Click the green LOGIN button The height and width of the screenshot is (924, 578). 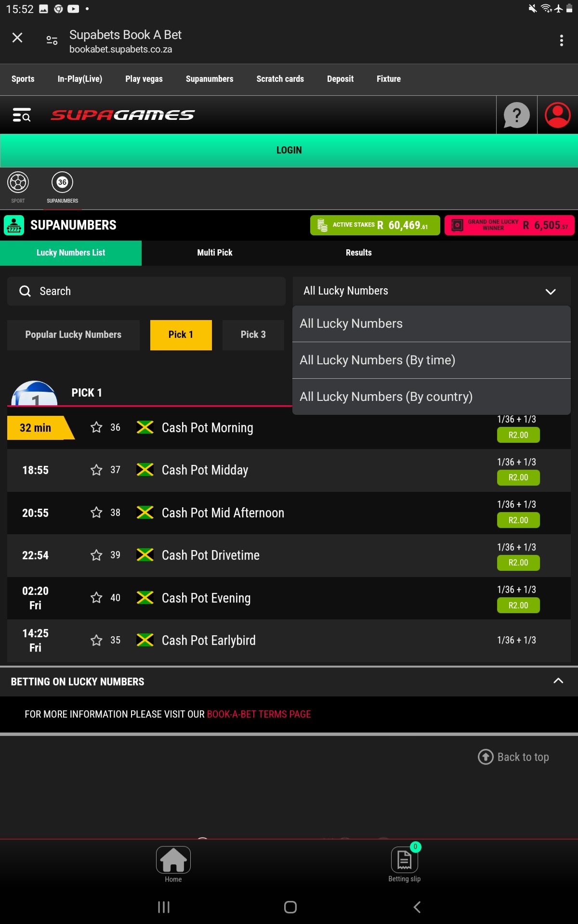pos(289,150)
